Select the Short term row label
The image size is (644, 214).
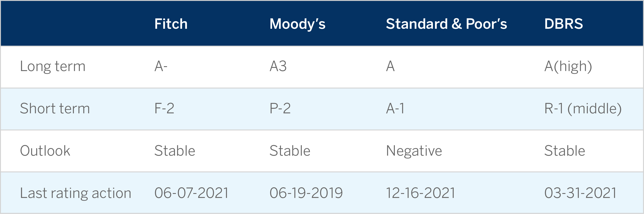tap(55, 108)
